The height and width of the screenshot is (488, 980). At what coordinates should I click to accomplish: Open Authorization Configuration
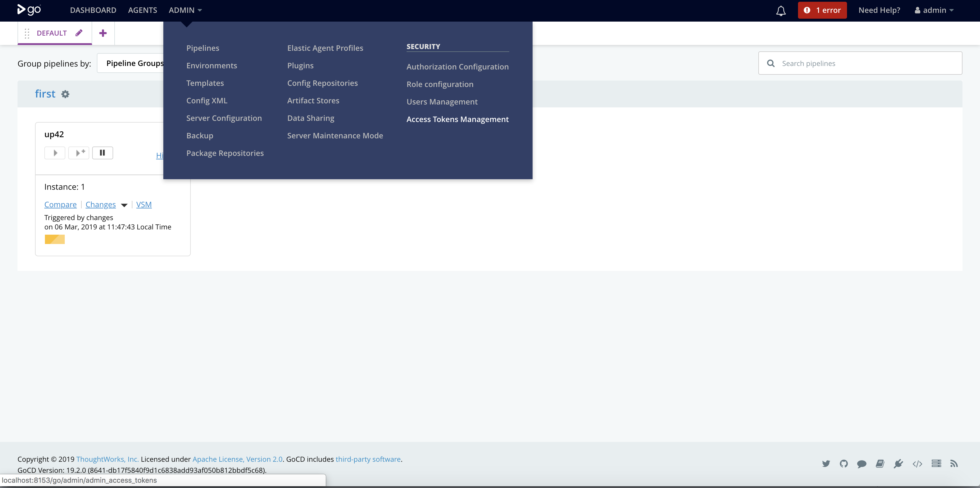pos(458,67)
